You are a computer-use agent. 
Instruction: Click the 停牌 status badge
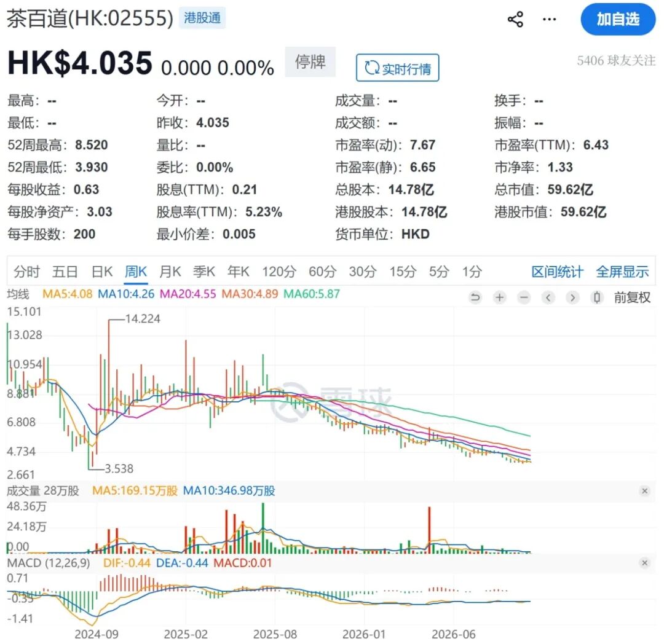(x=310, y=62)
